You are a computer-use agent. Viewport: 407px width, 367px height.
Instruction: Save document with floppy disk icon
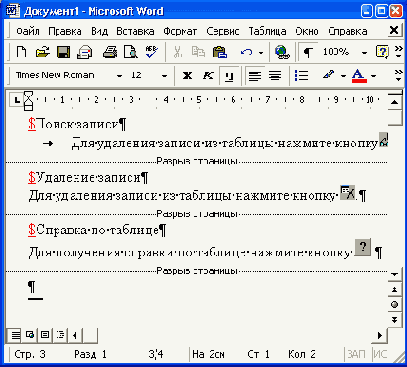63,52
